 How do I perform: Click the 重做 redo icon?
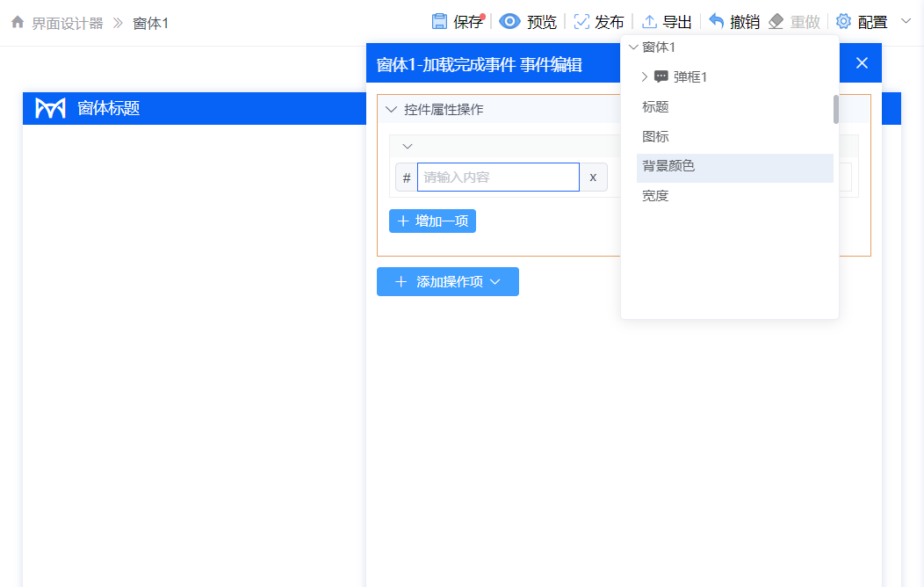[776, 22]
